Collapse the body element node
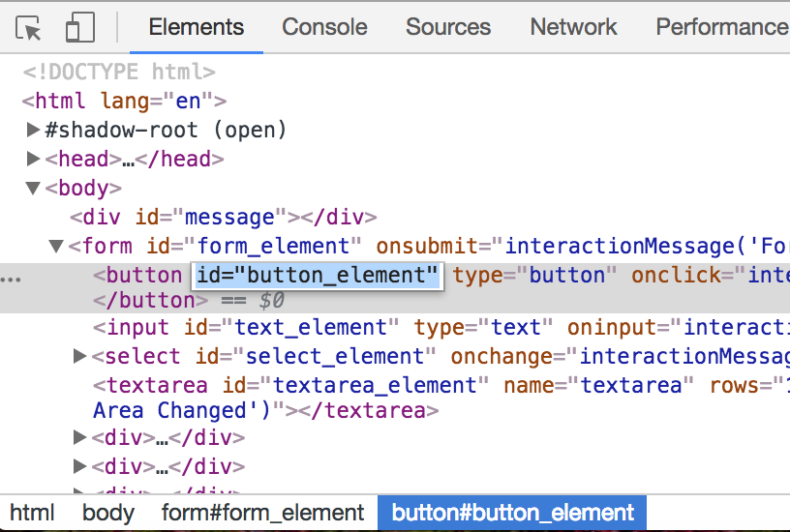 coord(34,188)
